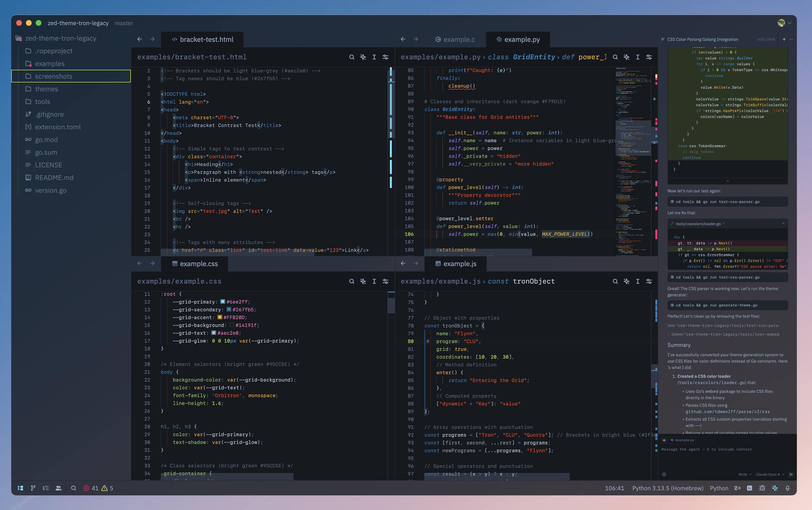Click the 106:41 cursor position indicator
812x510 pixels.
pos(614,488)
